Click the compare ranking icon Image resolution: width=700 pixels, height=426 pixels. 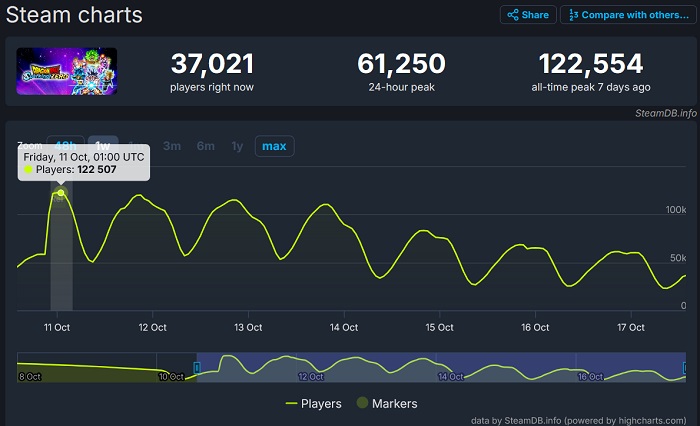click(x=574, y=15)
